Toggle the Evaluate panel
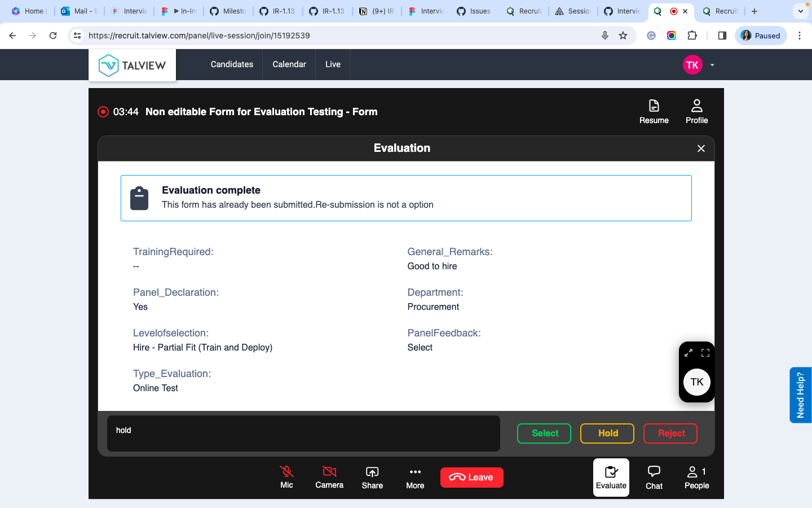812x508 pixels. (611, 478)
